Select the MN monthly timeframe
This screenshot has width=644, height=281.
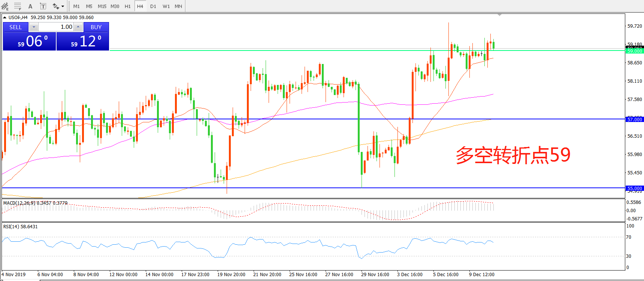coord(178,6)
